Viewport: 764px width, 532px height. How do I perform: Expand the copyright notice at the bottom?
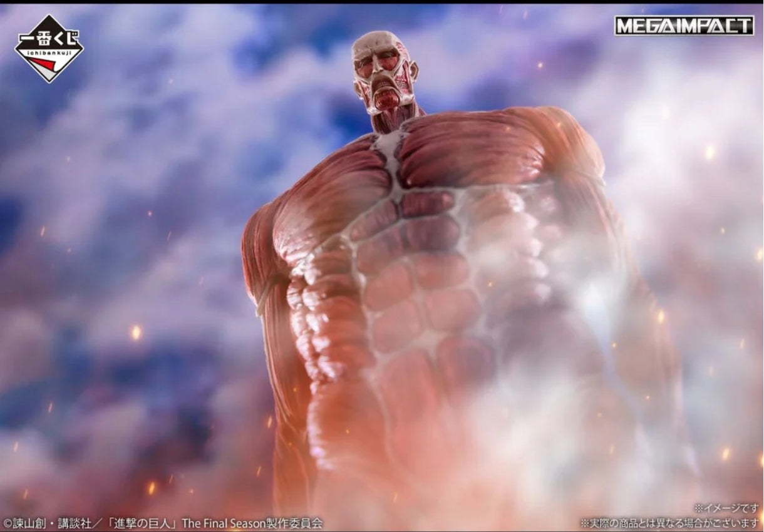(x=163, y=520)
